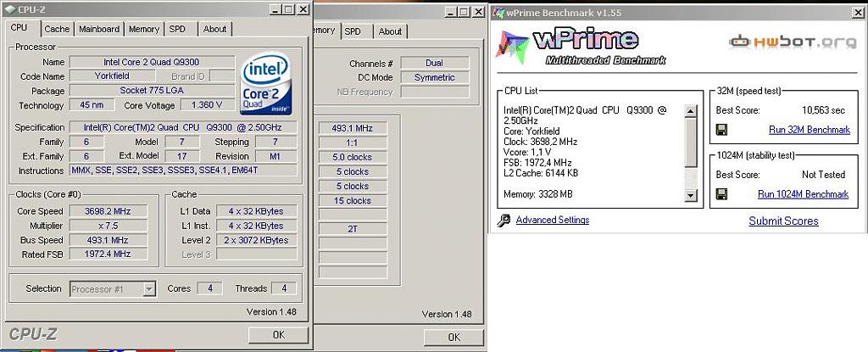Click OK in the background CPU-Z window

[454, 337]
